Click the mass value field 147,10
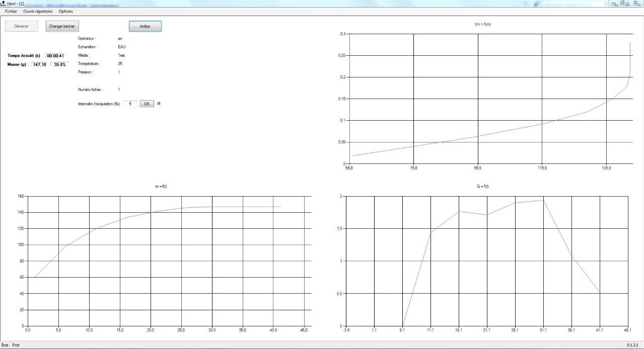This screenshot has width=644, height=349. (39, 64)
